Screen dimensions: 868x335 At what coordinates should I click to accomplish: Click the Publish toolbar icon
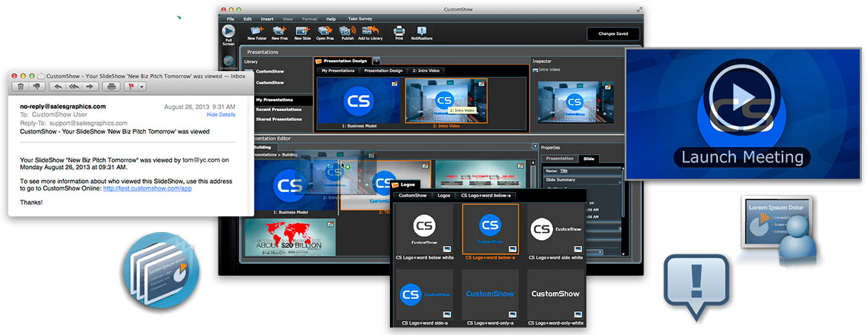pos(347,31)
